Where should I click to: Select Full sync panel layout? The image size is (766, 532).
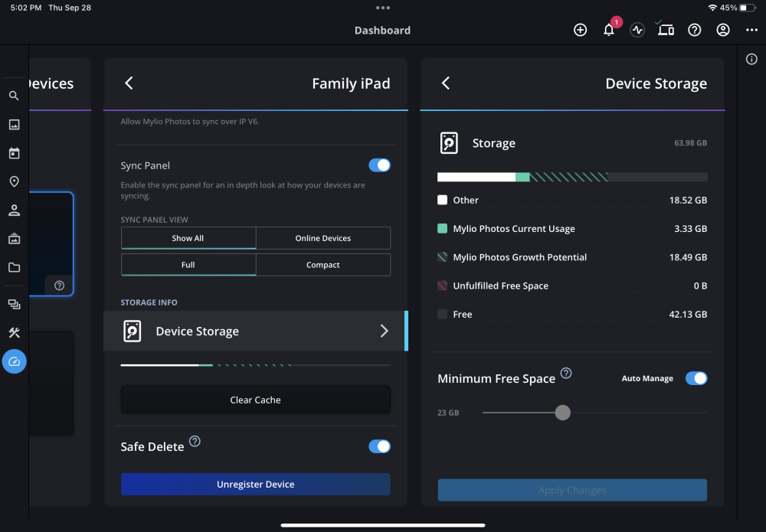click(188, 265)
